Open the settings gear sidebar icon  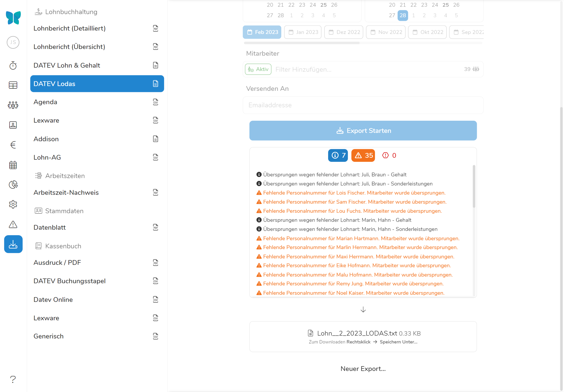13,204
